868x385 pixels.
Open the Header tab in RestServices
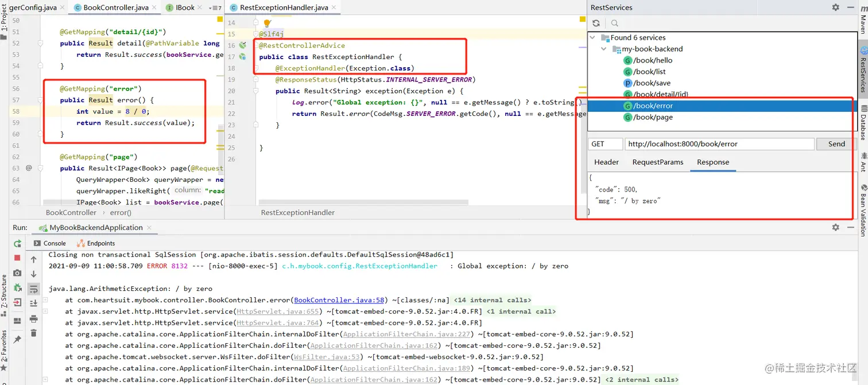click(x=606, y=162)
